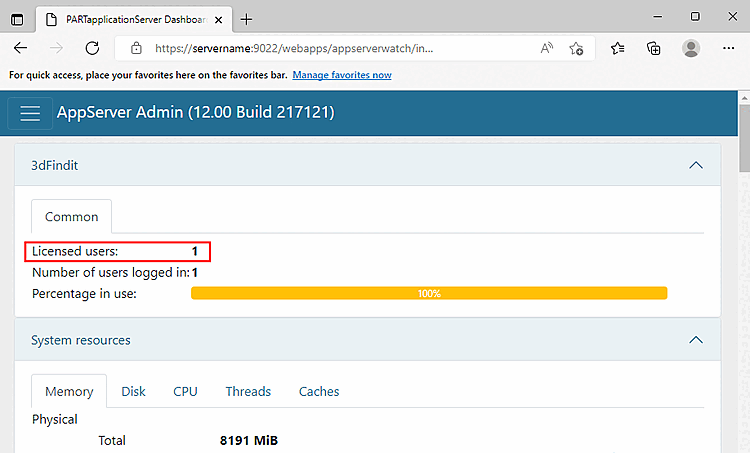Screen dimensions: 750x453
Task: Click the AppServer Admin title text
Action: pos(196,112)
